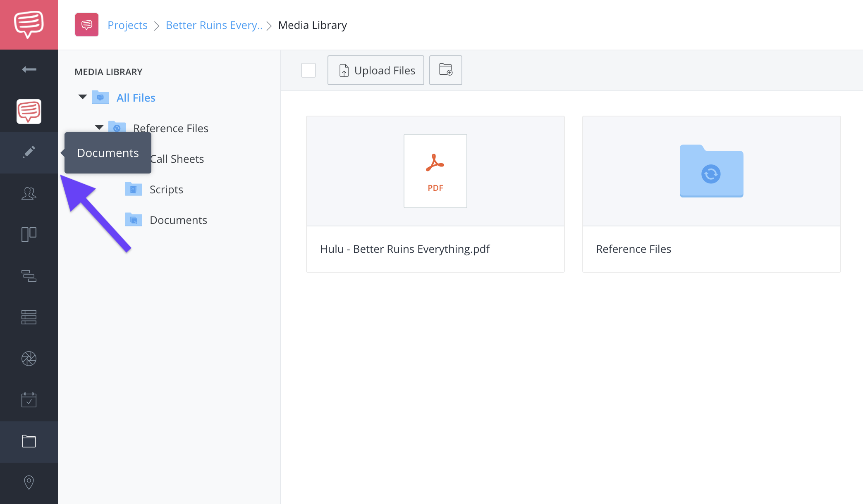Click the pink project icon beside Projects
The height and width of the screenshot is (504, 863).
coord(87,25)
